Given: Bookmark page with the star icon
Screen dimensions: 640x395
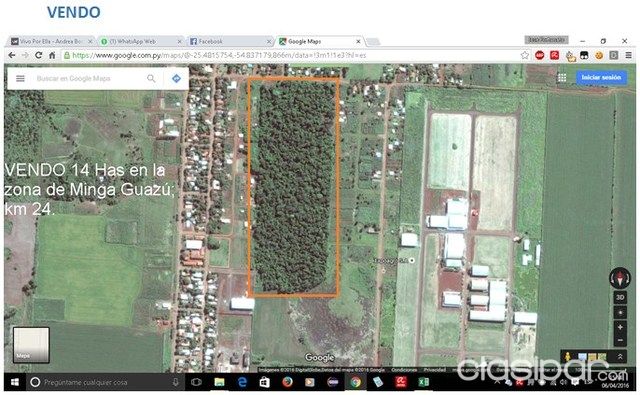Looking at the screenshot, I should tap(524, 55).
